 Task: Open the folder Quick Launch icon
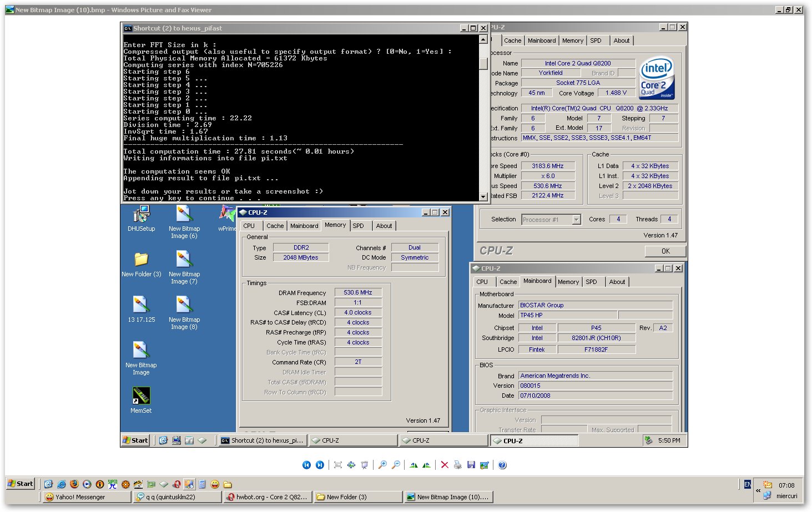228,484
